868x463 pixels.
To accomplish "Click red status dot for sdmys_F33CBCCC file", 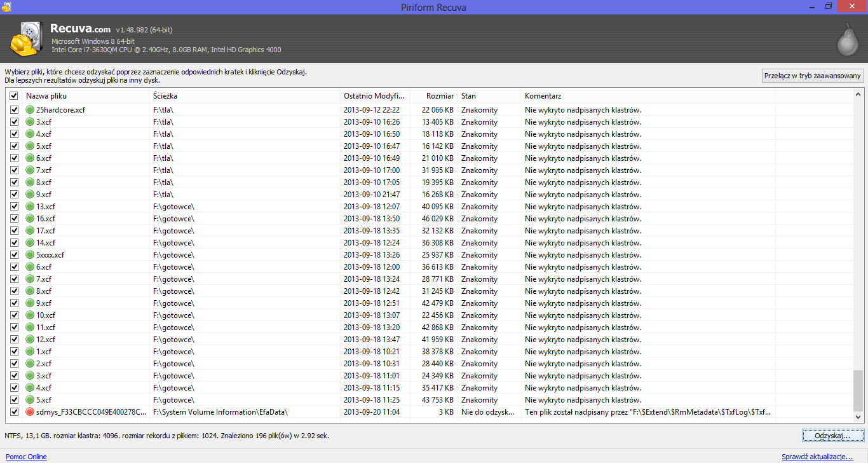I will pos(30,412).
